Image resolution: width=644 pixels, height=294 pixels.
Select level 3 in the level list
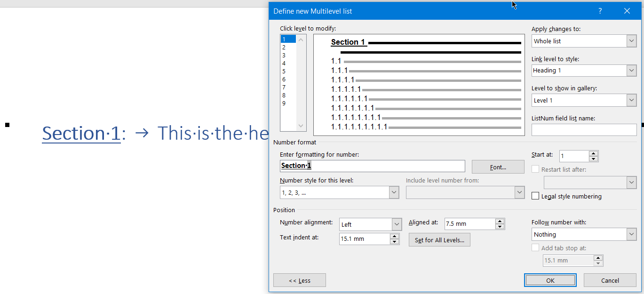click(x=288, y=55)
